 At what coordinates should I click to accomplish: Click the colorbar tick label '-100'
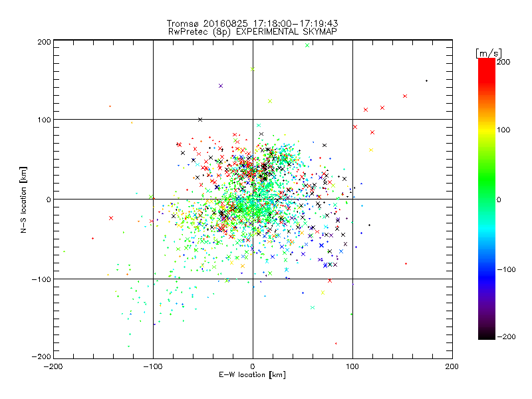pyautogui.click(x=506, y=269)
